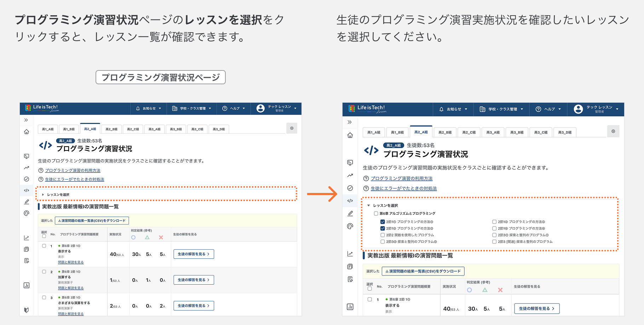Select the check-circle icon in right screenshot sidebar
The height and width of the screenshot is (325, 644).
(x=350, y=188)
